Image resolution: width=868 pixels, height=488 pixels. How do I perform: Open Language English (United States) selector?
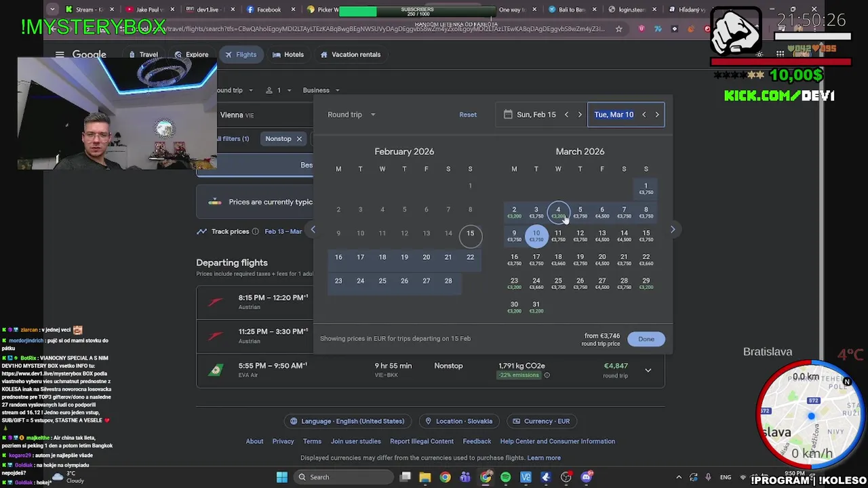[x=347, y=421]
